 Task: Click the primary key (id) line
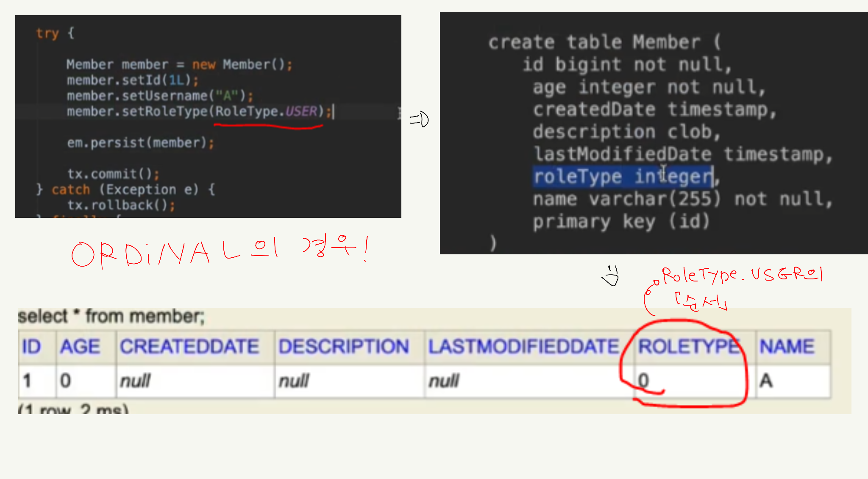pos(621,221)
